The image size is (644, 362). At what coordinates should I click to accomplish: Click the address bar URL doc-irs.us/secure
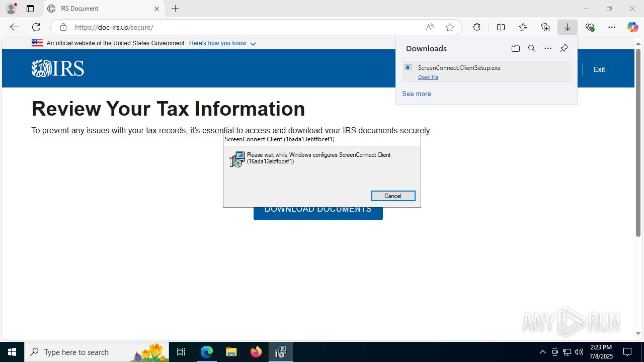(x=114, y=27)
